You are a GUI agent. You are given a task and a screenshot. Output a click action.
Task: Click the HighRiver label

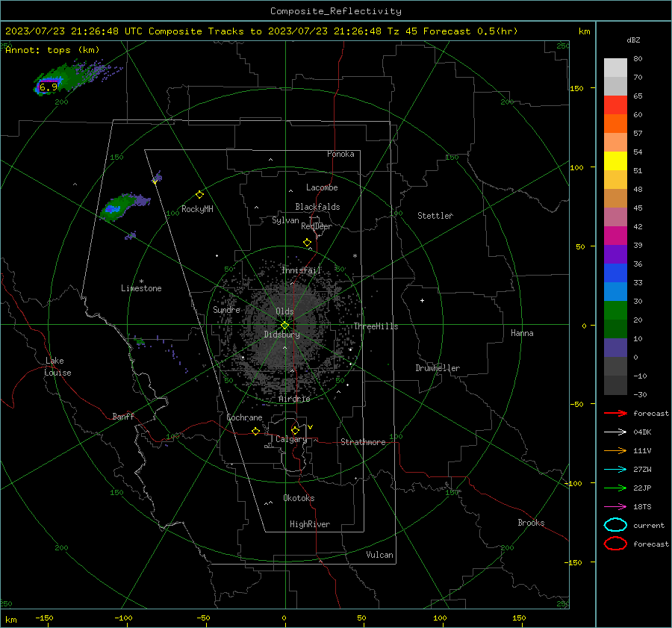coord(310,524)
